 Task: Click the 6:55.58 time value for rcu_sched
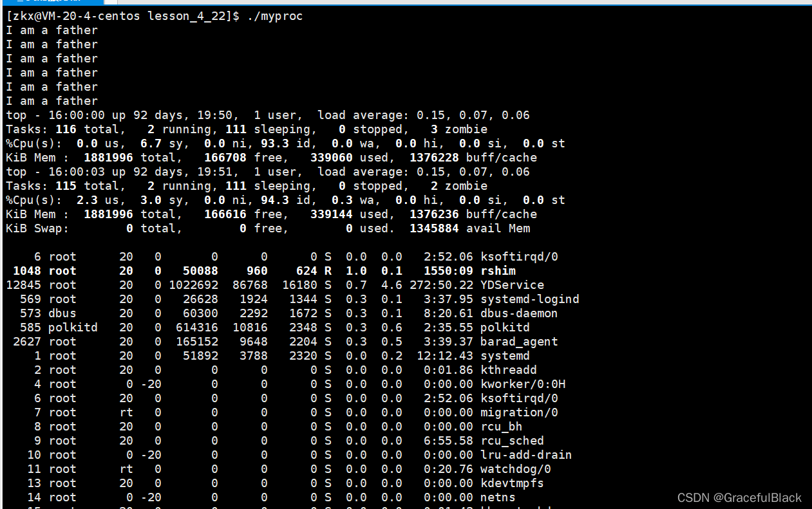448,441
